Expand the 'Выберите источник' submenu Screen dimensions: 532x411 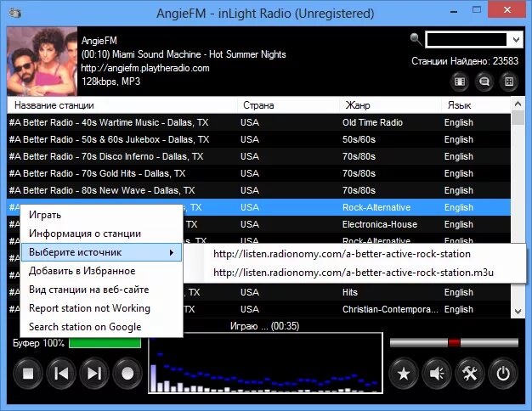click(x=101, y=252)
